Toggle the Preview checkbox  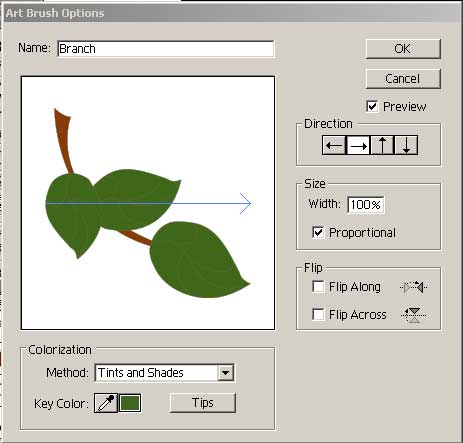pos(372,107)
